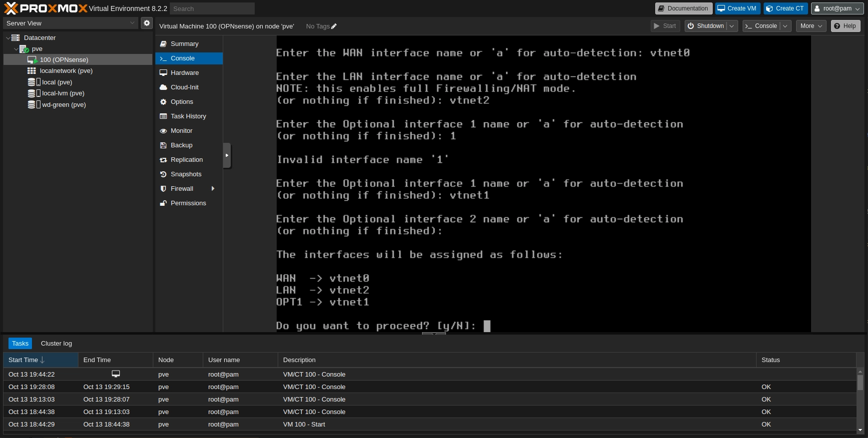Open Task History
This screenshot has height=438, width=868.
click(189, 116)
